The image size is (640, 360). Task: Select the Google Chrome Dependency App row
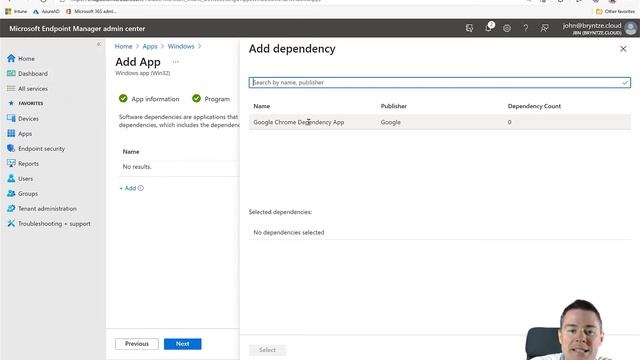[440, 122]
